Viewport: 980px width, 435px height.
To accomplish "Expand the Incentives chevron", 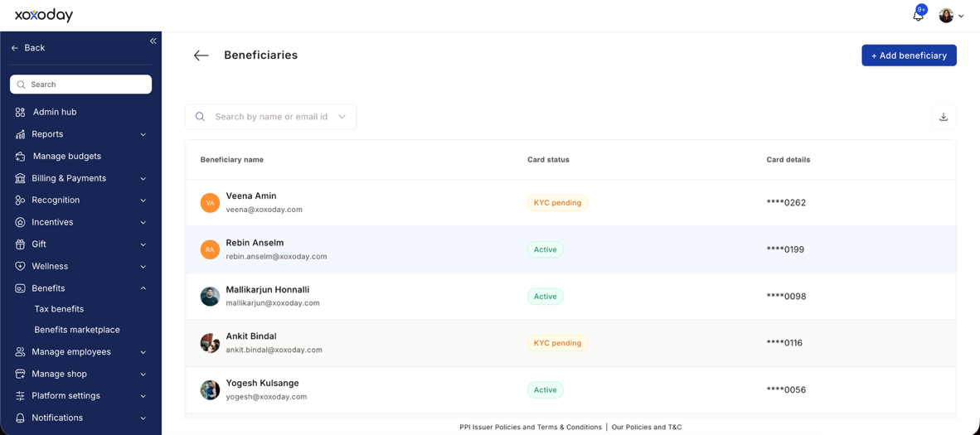I will point(143,223).
